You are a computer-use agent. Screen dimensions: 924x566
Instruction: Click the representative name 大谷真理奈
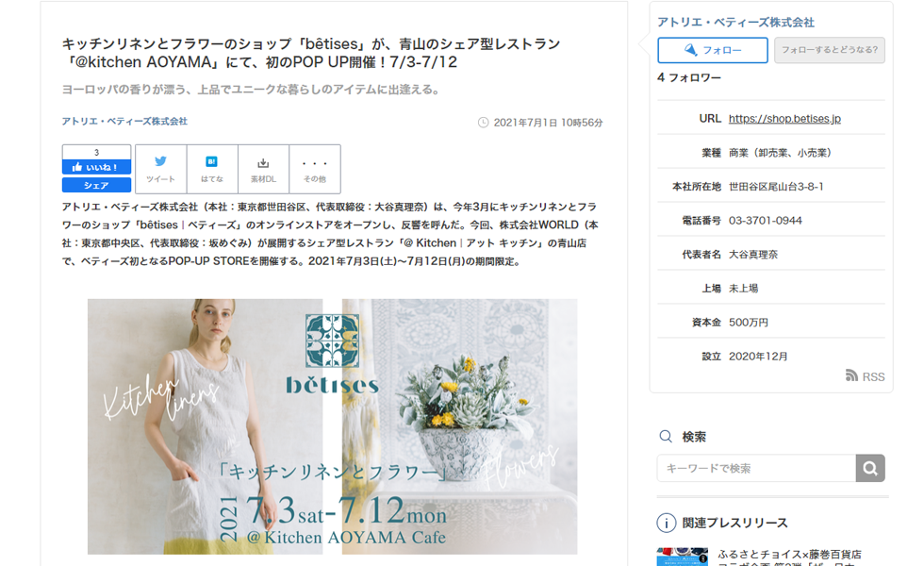click(753, 254)
